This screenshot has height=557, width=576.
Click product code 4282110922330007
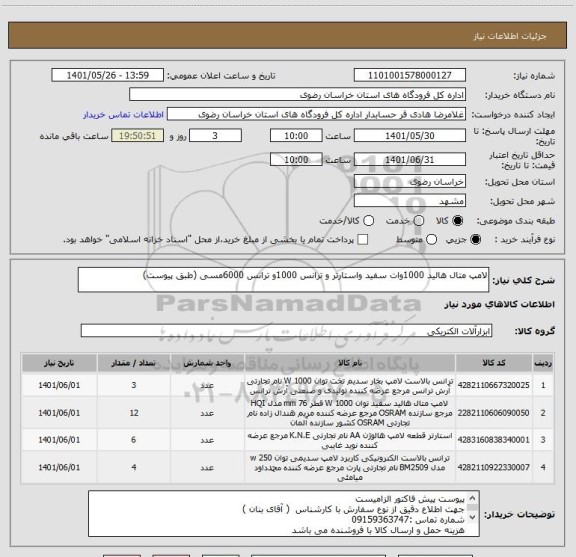click(493, 467)
